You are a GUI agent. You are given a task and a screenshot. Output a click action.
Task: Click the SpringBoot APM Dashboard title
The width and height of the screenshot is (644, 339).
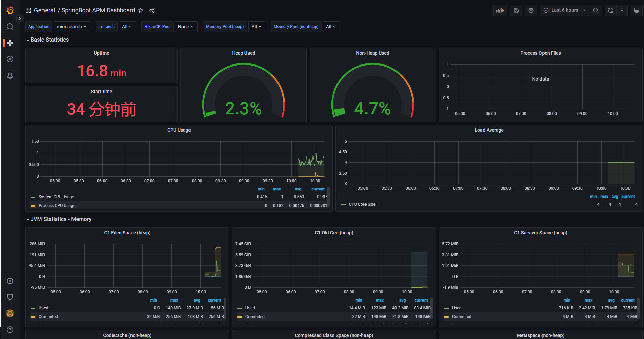[98, 10]
